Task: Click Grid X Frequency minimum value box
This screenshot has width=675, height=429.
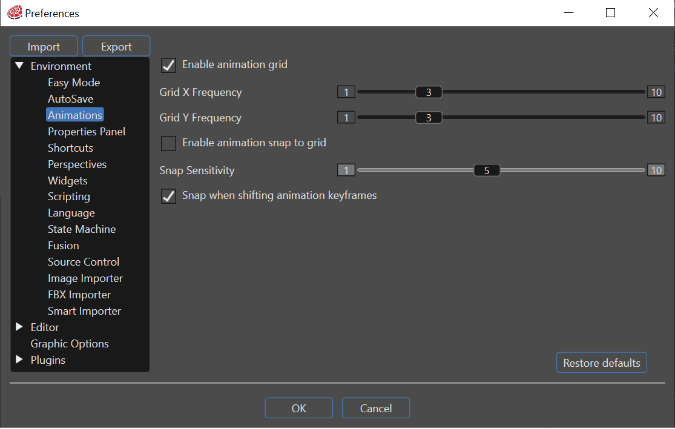Action: point(346,92)
